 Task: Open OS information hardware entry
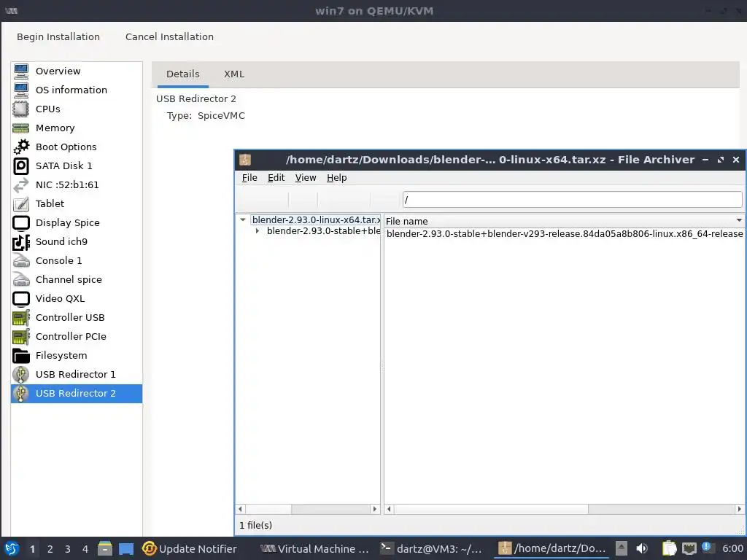(x=76, y=90)
